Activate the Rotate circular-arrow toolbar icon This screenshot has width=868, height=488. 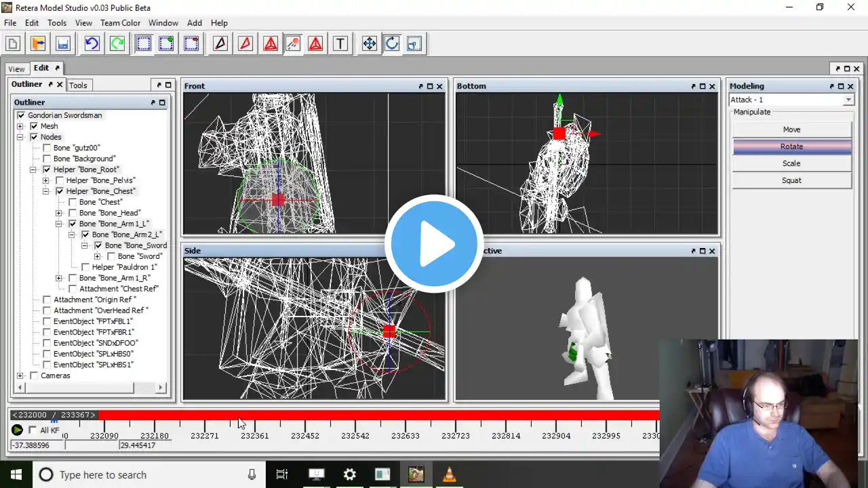point(392,44)
